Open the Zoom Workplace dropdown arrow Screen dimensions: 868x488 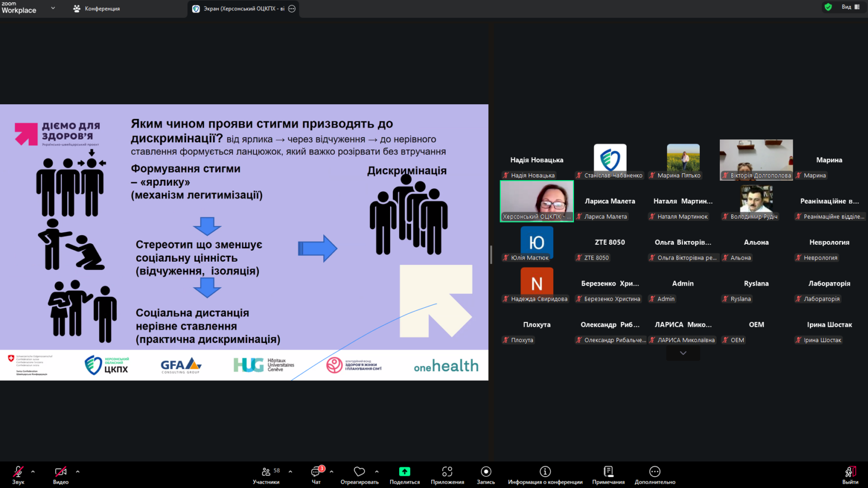pyautogui.click(x=53, y=8)
